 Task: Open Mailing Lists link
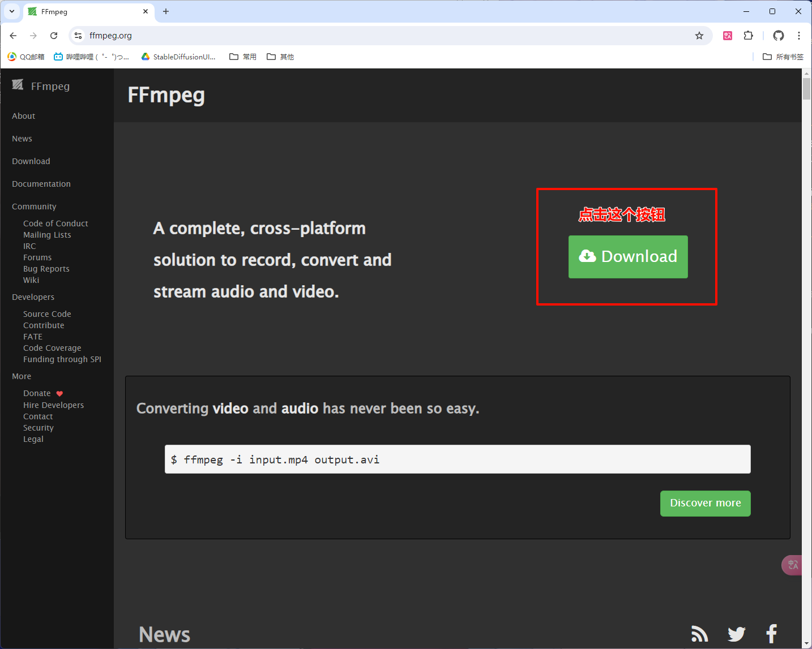[47, 235]
